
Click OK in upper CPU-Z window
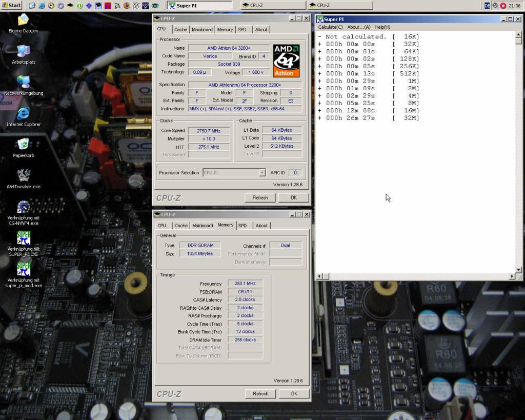coord(294,197)
